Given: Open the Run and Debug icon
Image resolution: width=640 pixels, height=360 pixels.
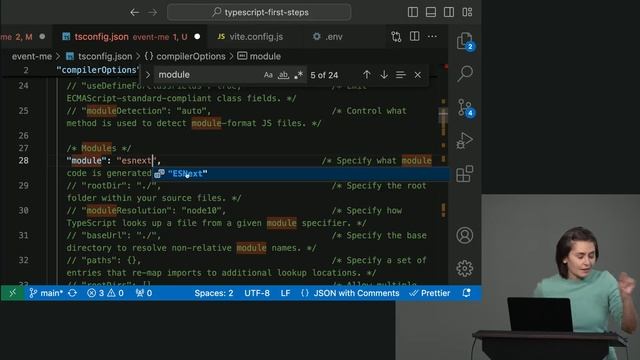Looking at the screenshot, I should 465,140.
